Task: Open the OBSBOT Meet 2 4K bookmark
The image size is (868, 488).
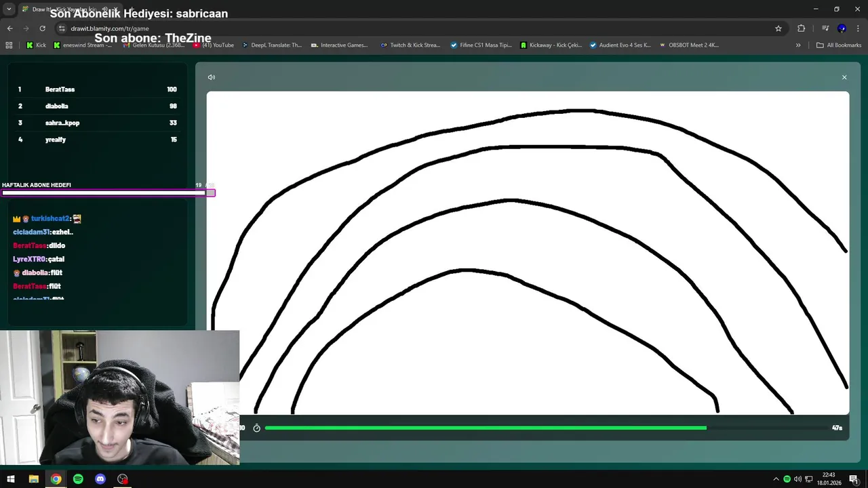Action: click(688, 45)
